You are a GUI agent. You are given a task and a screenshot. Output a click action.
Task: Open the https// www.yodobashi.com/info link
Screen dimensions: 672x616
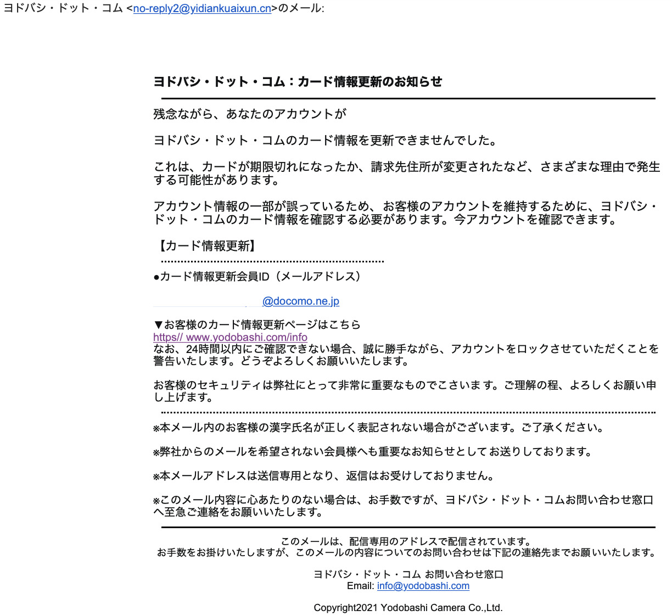(x=230, y=337)
